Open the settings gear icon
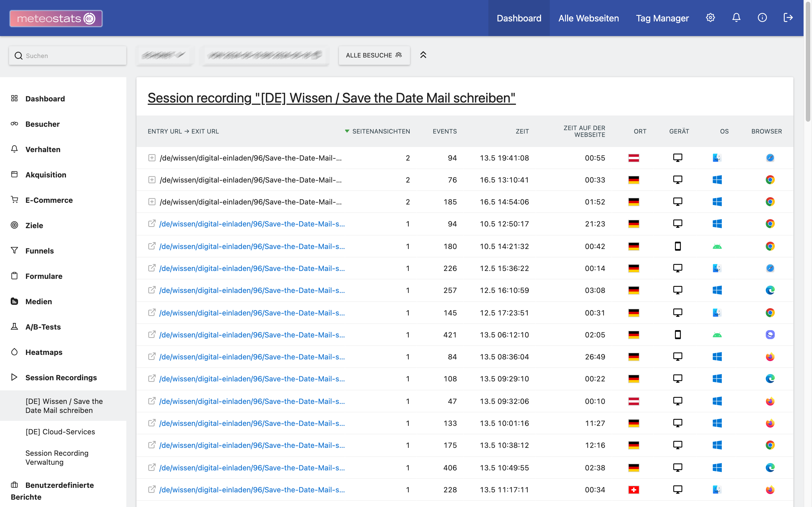Viewport: 812px width, 507px height. click(710, 18)
